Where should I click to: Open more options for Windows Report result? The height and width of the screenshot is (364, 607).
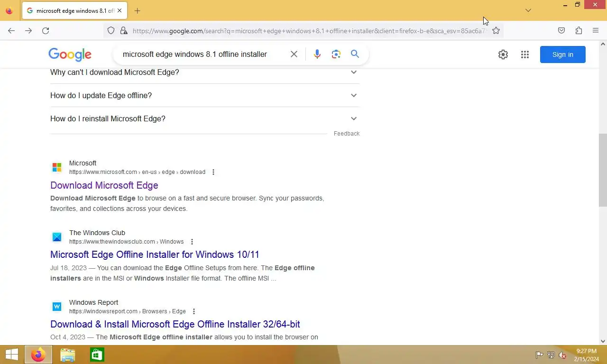pos(194,311)
